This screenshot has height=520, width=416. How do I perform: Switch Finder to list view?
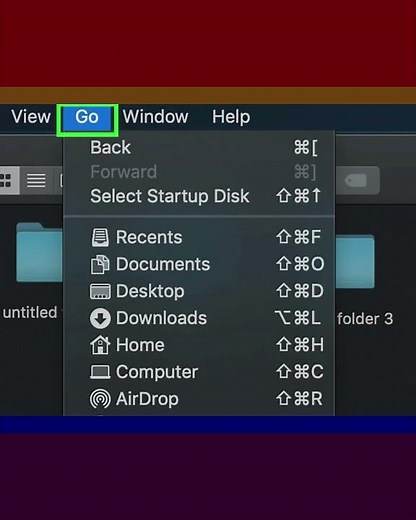[36, 180]
